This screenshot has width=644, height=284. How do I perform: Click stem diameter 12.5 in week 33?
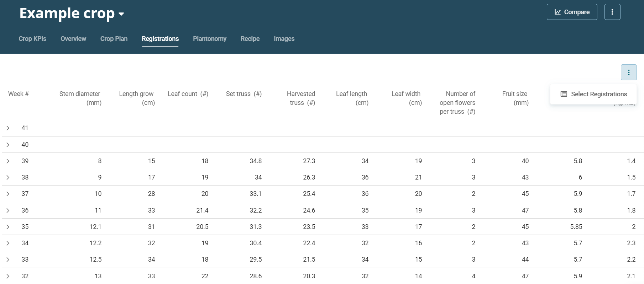click(95, 259)
